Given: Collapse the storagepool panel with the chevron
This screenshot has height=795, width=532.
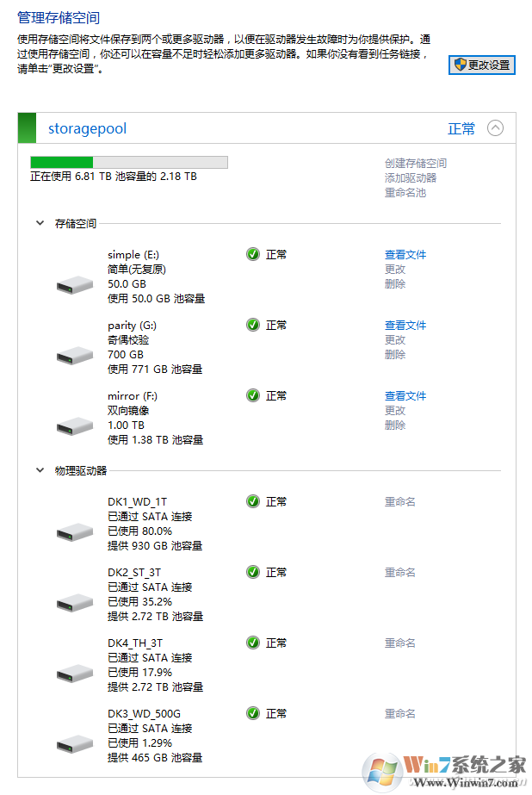Looking at the screenshot, I should pyautogui.click(x=495, y=128).
